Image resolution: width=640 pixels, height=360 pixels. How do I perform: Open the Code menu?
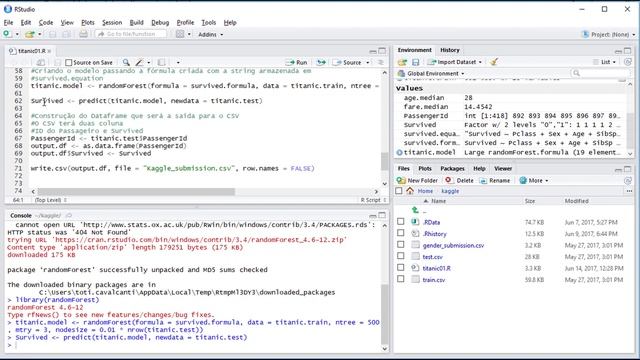46,22
